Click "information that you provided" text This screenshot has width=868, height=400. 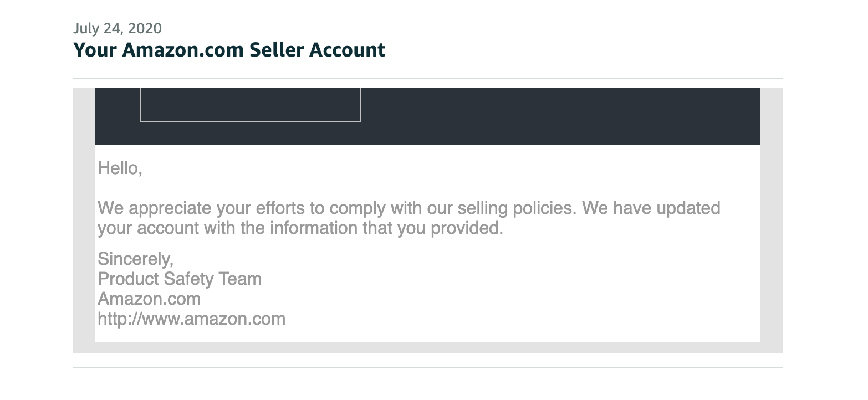(x=386, y=228)
